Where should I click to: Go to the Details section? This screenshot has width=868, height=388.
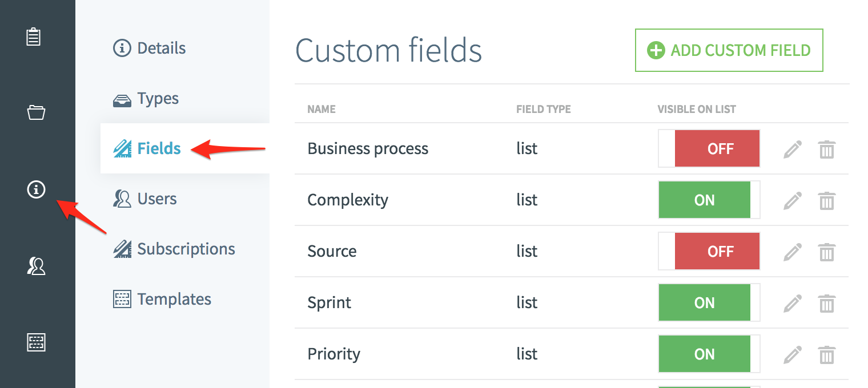tap(150, 48)
